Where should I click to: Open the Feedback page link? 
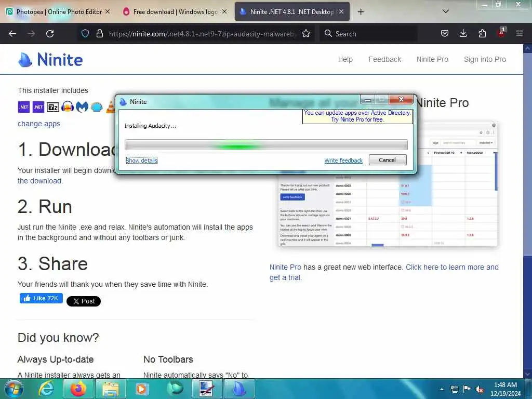point(385,59)
